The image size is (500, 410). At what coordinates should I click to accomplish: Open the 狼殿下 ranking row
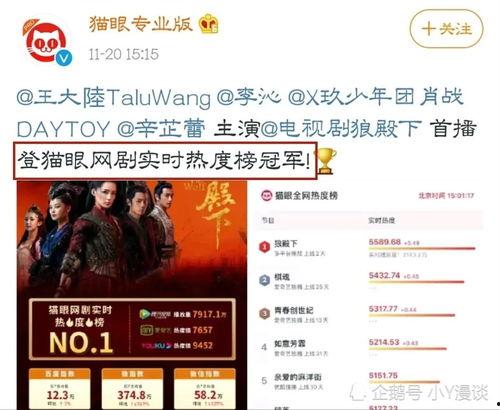(x=368, y=248)
